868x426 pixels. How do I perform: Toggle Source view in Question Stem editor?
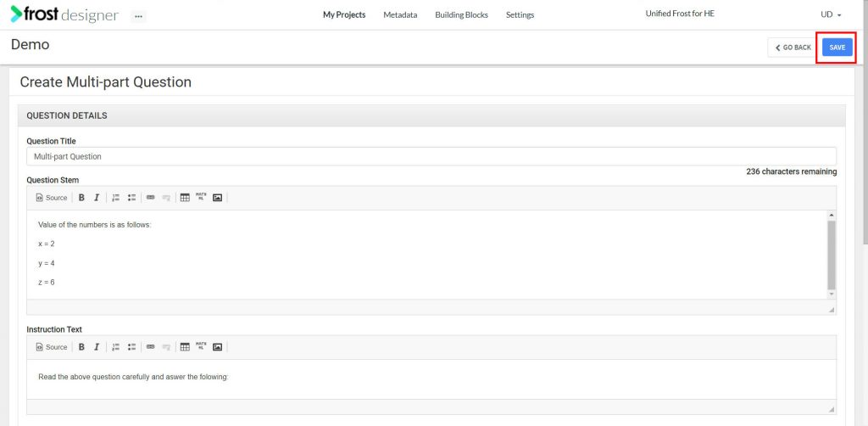[52, 198]
